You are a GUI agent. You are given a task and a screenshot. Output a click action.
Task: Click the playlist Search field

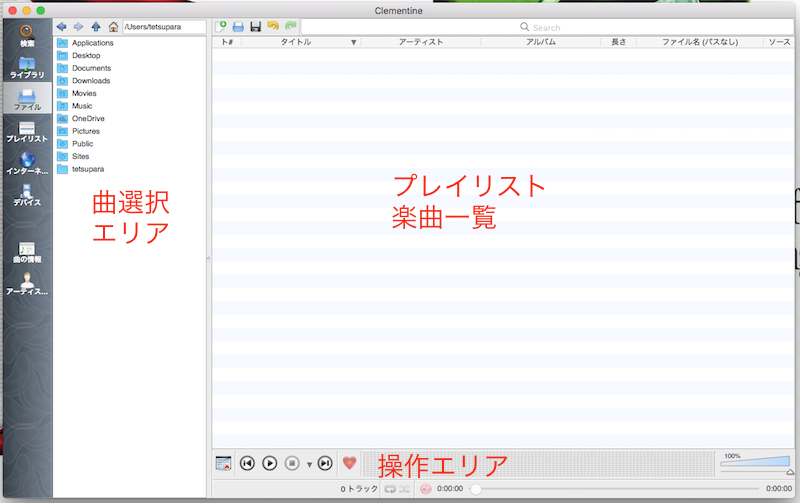600,27
